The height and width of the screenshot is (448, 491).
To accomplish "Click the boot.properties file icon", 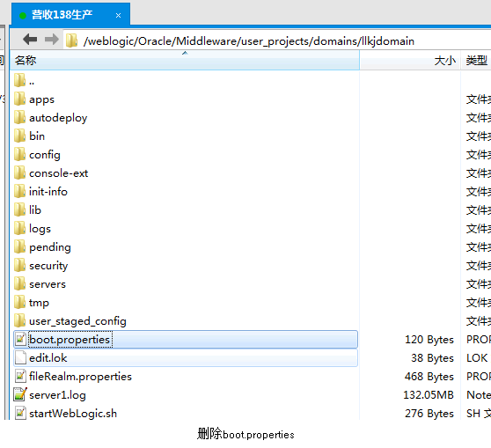I will click(x=20, y=339).
